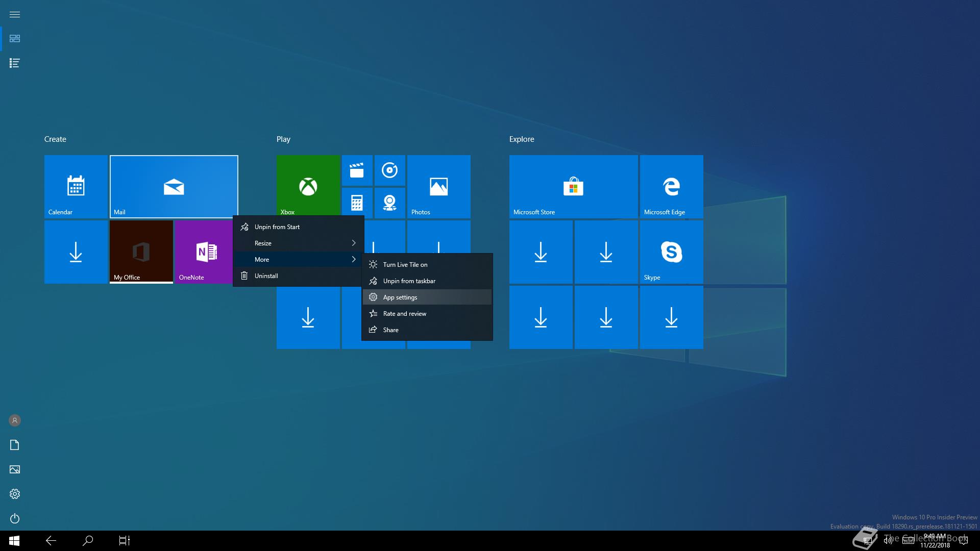Open the Power options icon
The image size is (980, 551).
pos(15,518)
